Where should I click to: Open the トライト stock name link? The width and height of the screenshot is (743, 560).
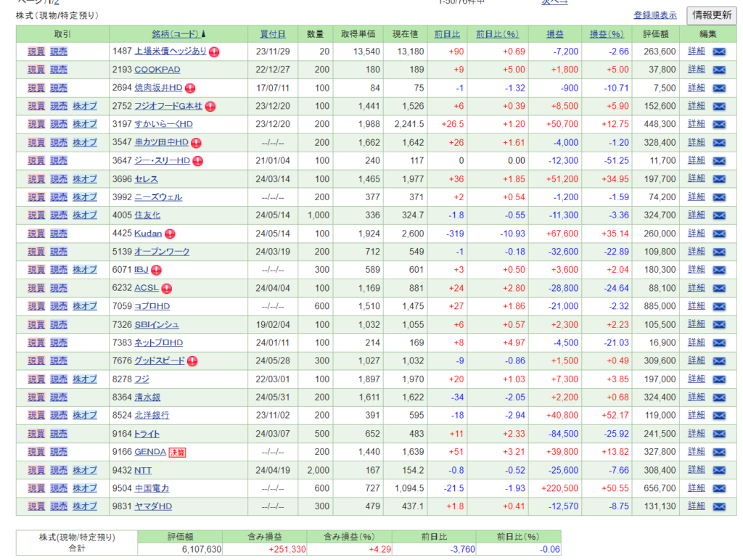coord(147,434)
